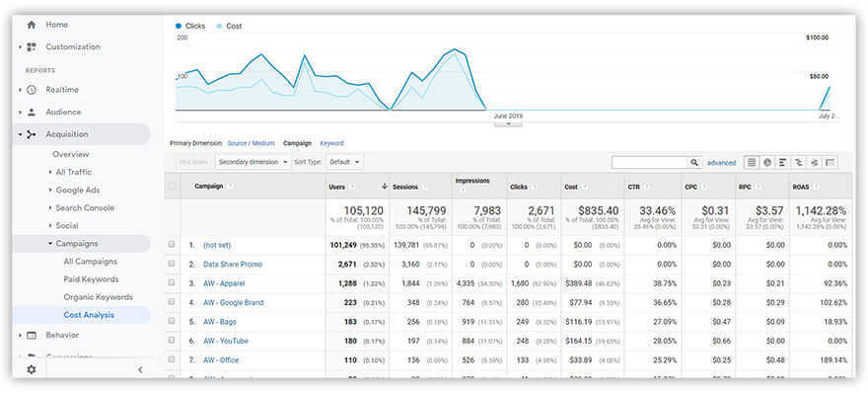Click the Customization dashboard icon
The height and width of the screenshot is (393, 868).
tap(32, 47)
